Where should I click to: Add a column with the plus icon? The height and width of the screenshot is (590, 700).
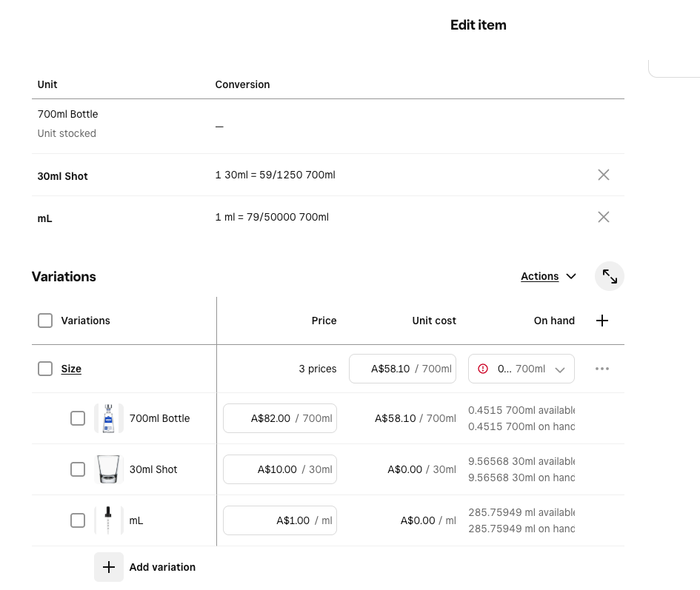(x=601, y=321)
